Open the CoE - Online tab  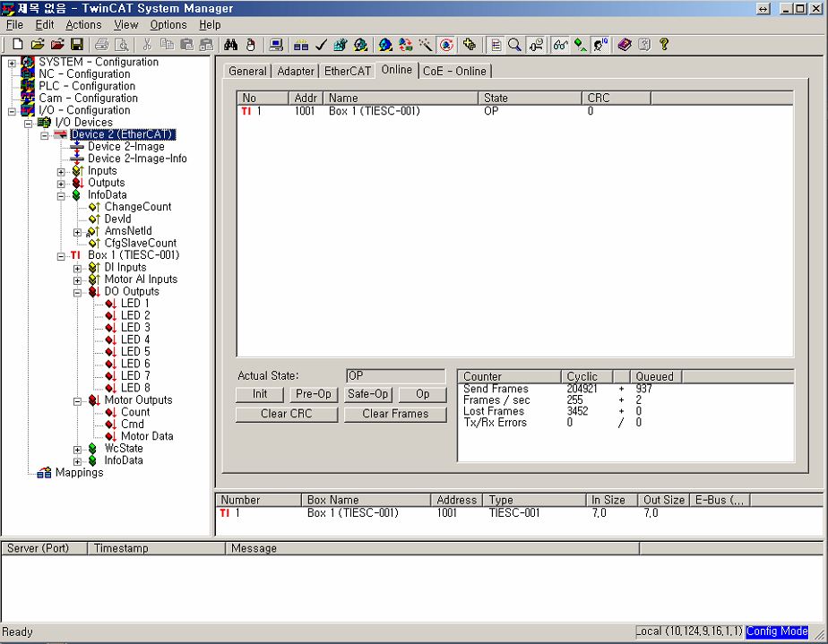[454, 72]
